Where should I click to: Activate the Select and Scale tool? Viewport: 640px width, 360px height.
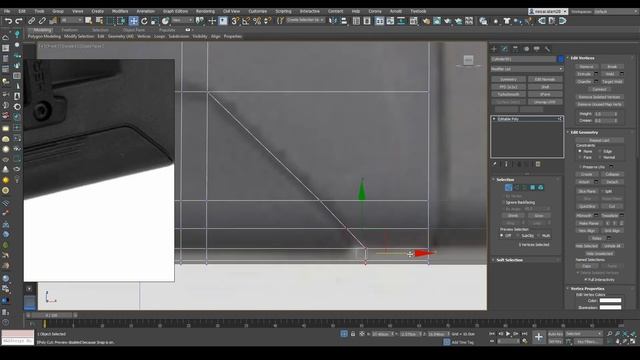click(x=155, y=21)
